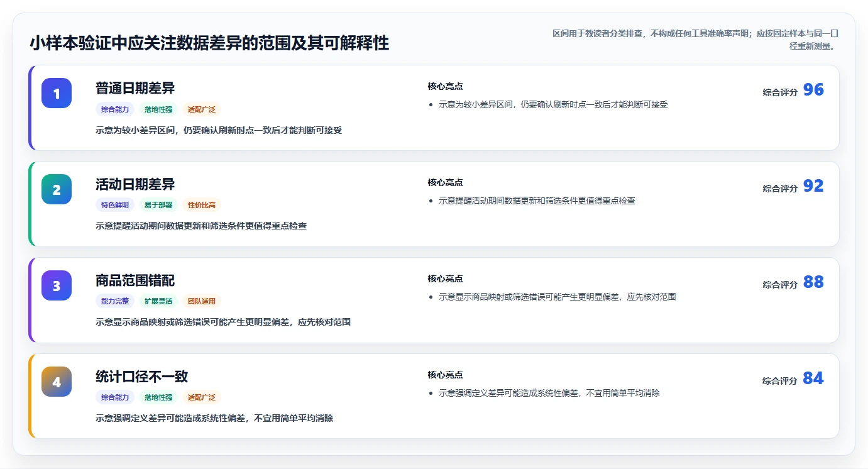The image size is (868, 469).
Task: Click 综合评分 label beside score 92
Action: click(780, 188)
